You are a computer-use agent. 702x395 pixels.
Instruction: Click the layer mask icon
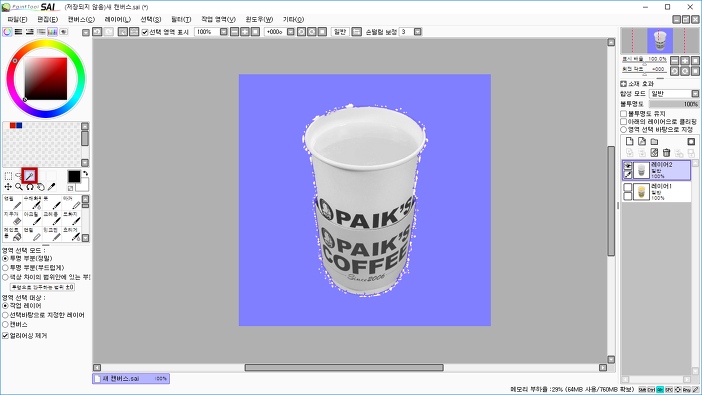[691, 142]
